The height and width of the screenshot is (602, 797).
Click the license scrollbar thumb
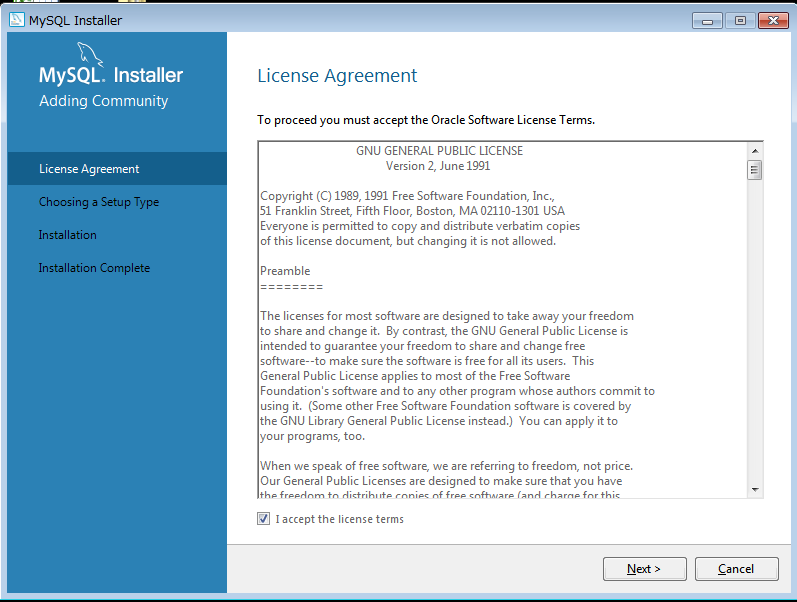755,169
